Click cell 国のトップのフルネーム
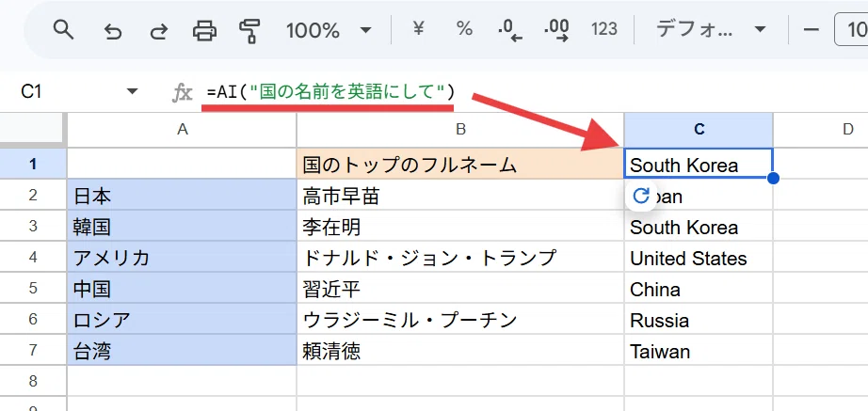The width and height of the screenshot is (868, 411). point(460,164)
